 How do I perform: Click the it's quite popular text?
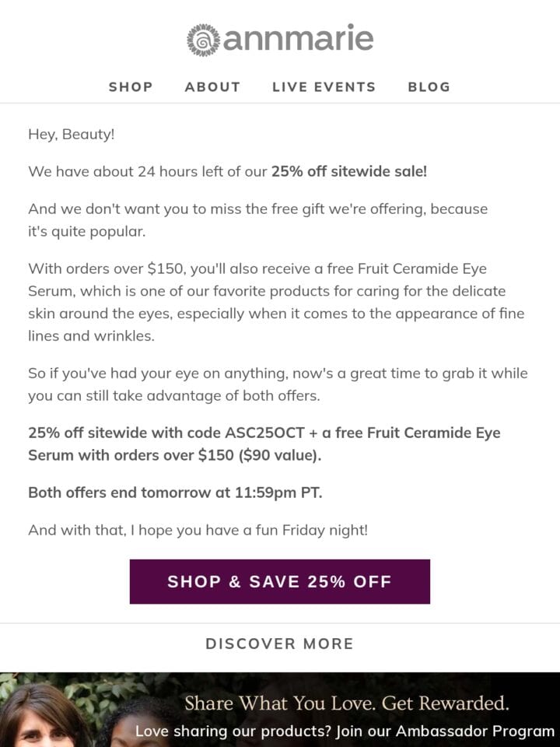pyautogui.click(x=86, y=232)
